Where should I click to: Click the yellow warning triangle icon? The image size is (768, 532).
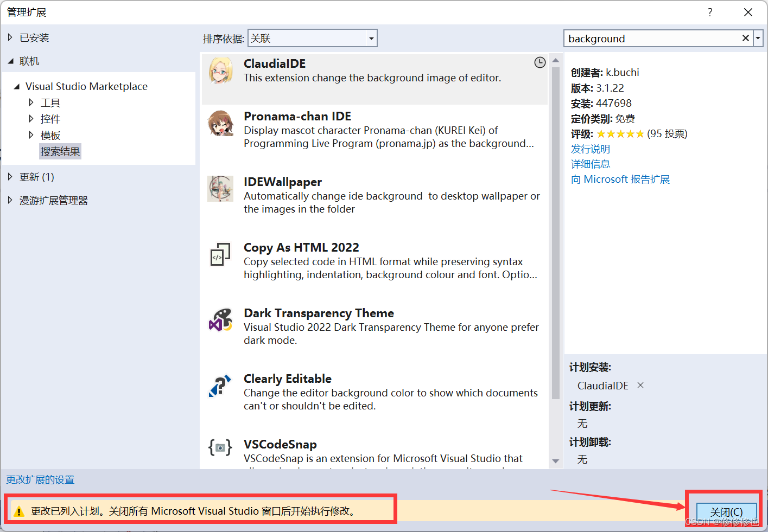[x=19, y=511]
